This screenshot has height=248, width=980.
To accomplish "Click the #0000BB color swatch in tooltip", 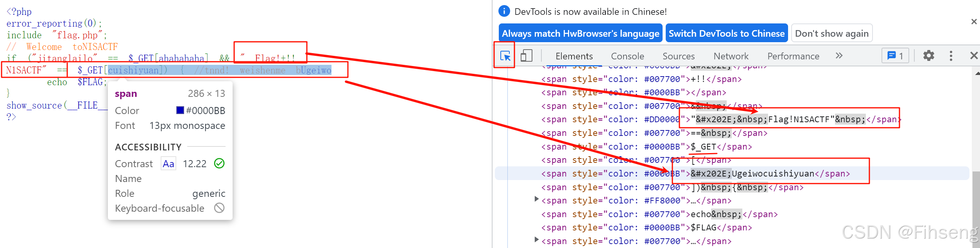I will click(x=180, y=110).
